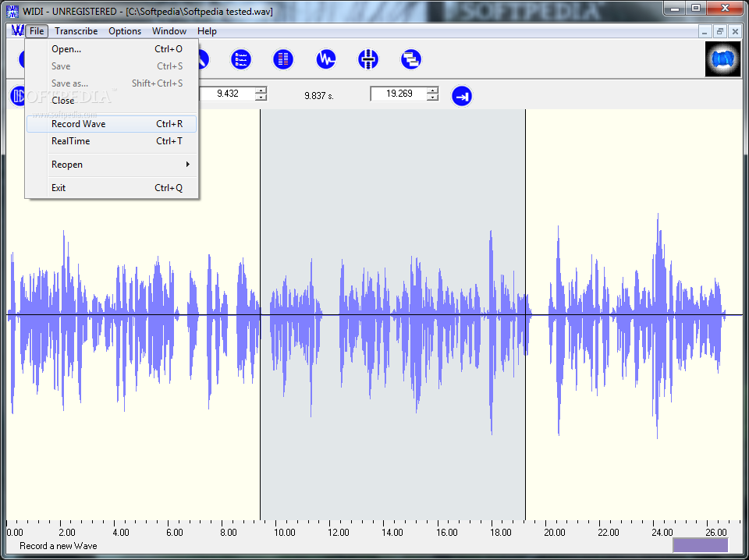Viewport: 749px width, 560px height.
Task: Decrease the 9.432 start time value
Action: (x=261, y=97)
